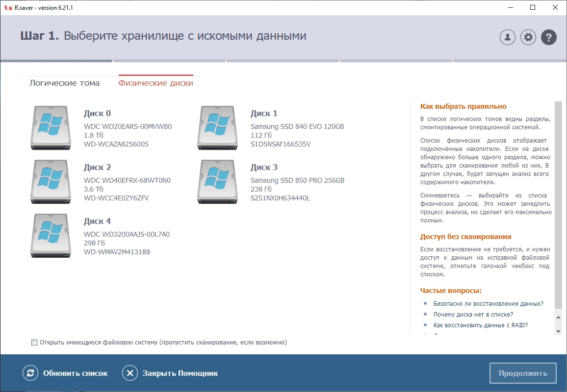Screen dimensions: 567x392
Task: Click the Диск 0 title
Action: [97, 113]
